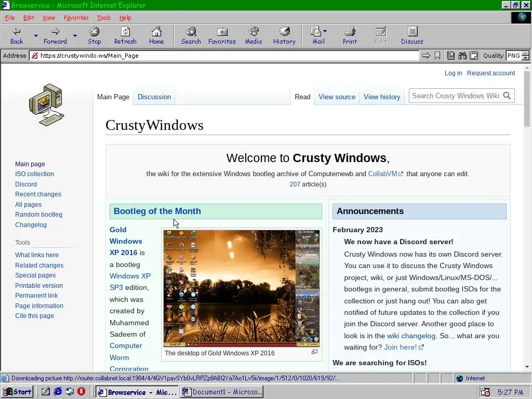Screen dimensions: 532x399
Task: Open the View menu
Action: tap(48, 18)
